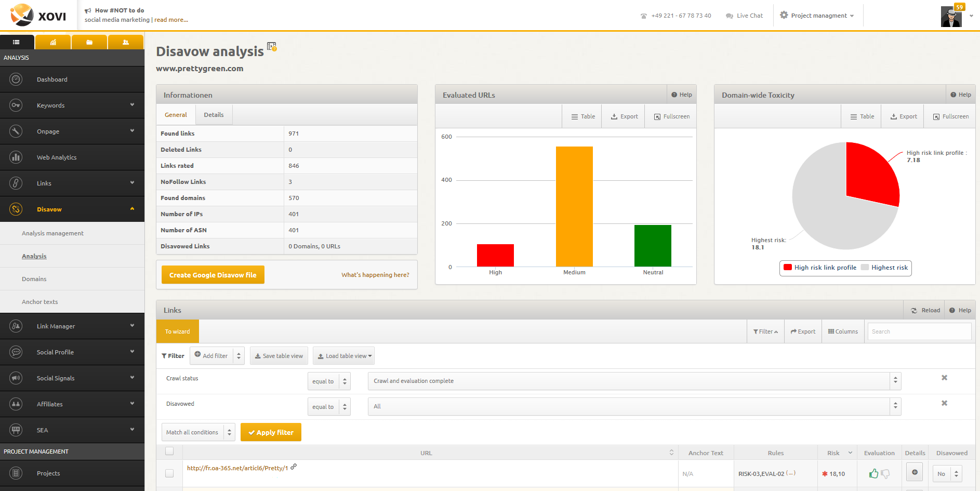
Task: Click the Projects icon in sidebar
Action: (16, 473)
